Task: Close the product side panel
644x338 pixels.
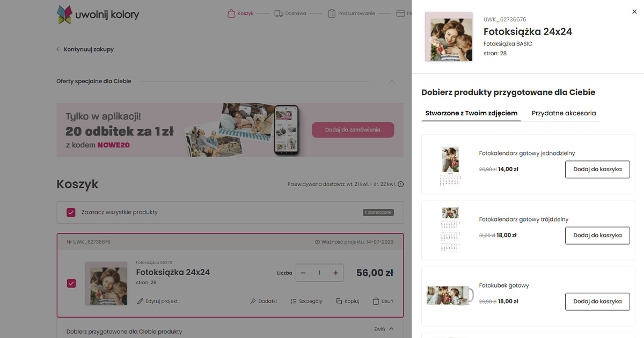Action: [635, 11]
